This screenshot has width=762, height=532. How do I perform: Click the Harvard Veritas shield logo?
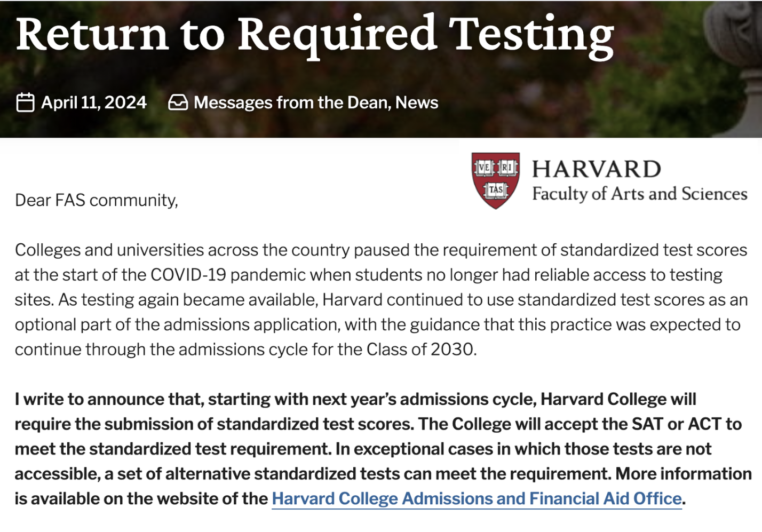click(x=495, y=180)
